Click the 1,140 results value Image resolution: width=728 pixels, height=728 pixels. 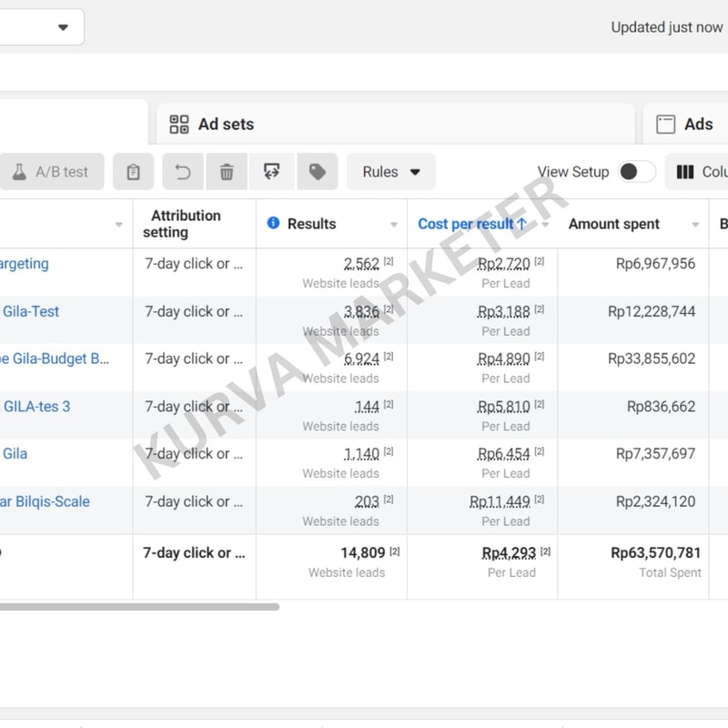pyautogui.click(x=361, y=453)
